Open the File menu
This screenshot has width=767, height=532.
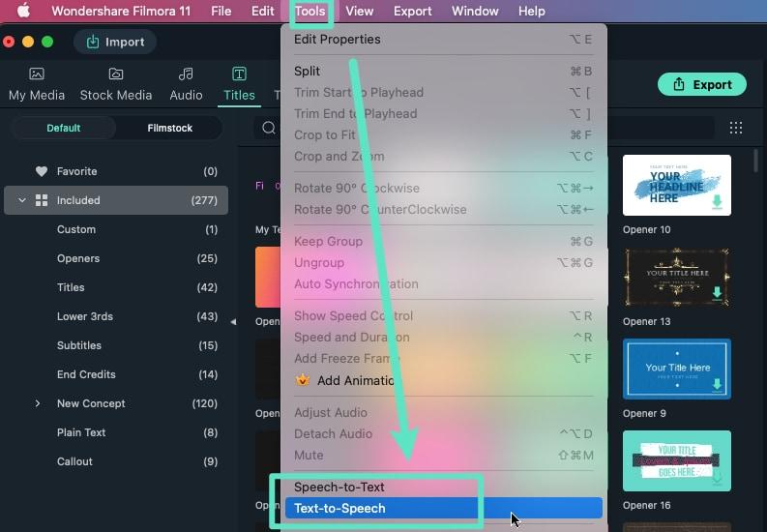click(221, 11)
